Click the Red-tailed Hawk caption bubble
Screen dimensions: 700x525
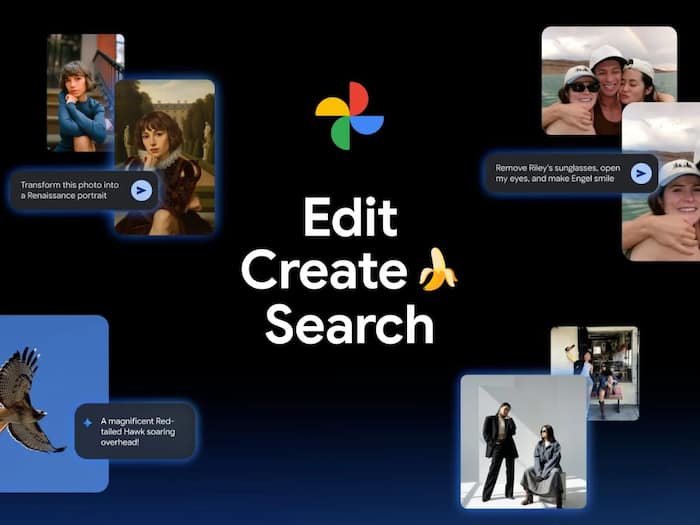point(135,430)
